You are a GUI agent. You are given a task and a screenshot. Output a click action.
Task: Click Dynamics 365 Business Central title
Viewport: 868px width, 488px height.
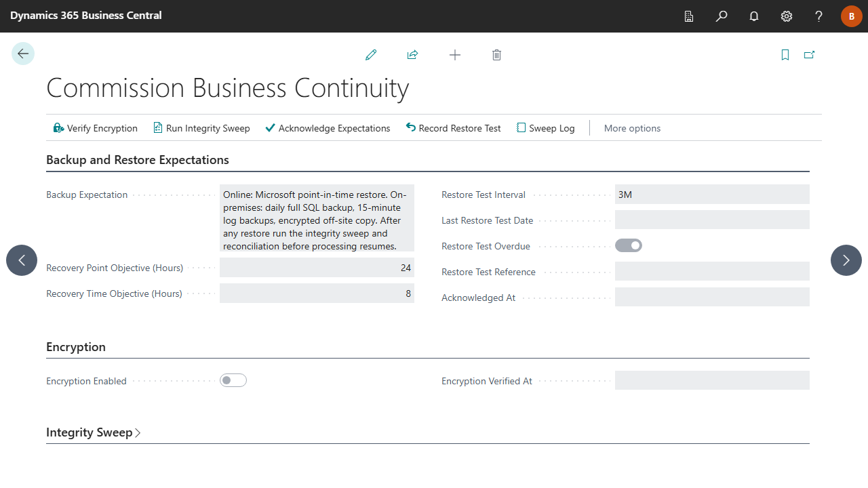86,15
